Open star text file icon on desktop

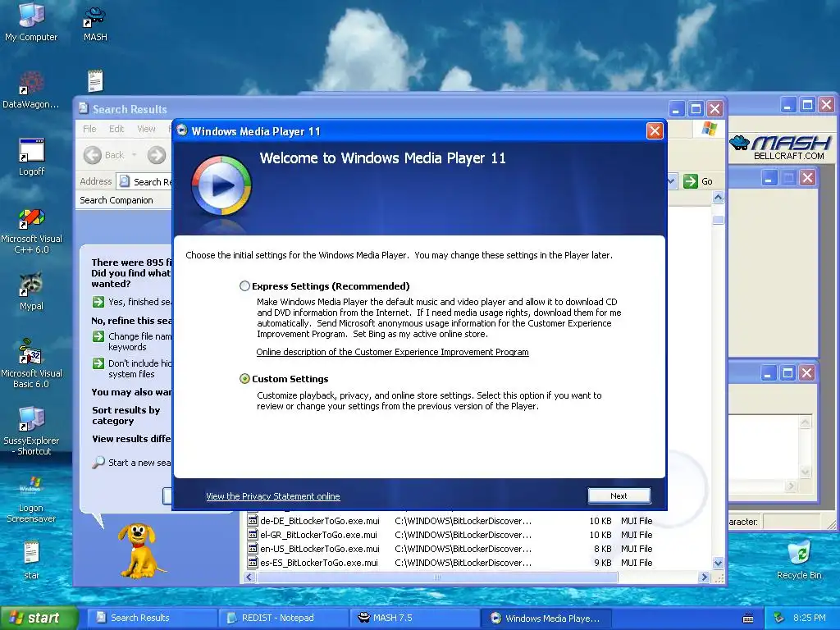click(x=32, y=559)
